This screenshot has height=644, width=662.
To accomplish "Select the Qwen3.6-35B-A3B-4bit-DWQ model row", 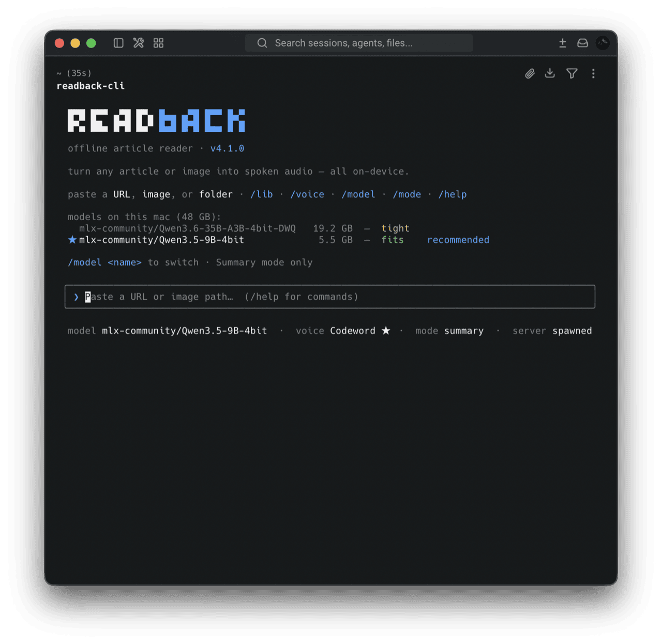I will click(x=244, y=228).
